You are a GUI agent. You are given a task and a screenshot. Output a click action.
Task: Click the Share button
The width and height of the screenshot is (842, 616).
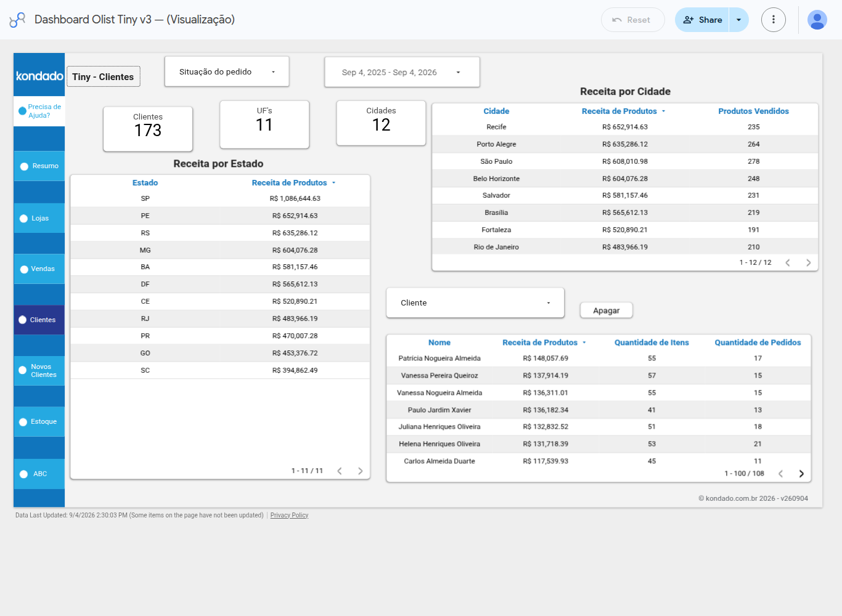click(x=702, y=20)
